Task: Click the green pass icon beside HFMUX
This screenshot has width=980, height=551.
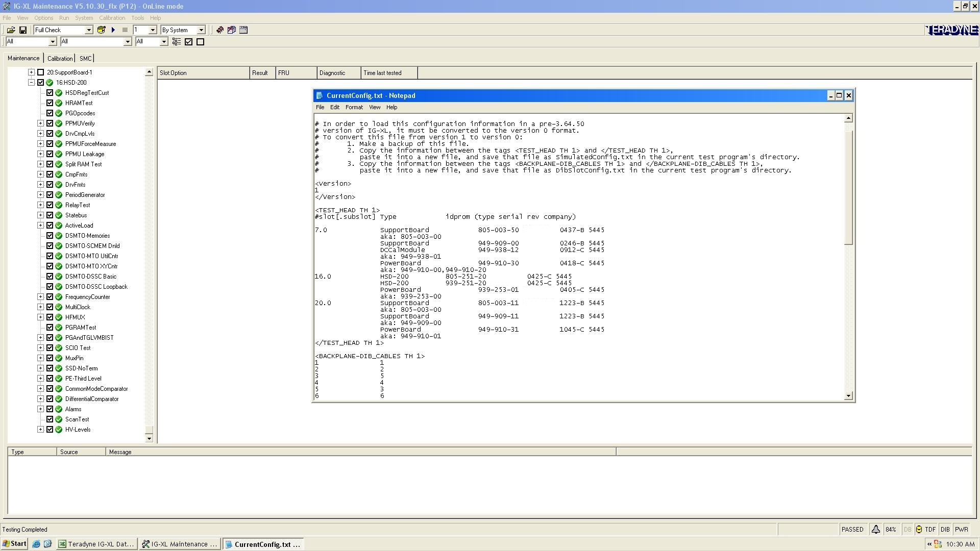Action: click(59, 317)
